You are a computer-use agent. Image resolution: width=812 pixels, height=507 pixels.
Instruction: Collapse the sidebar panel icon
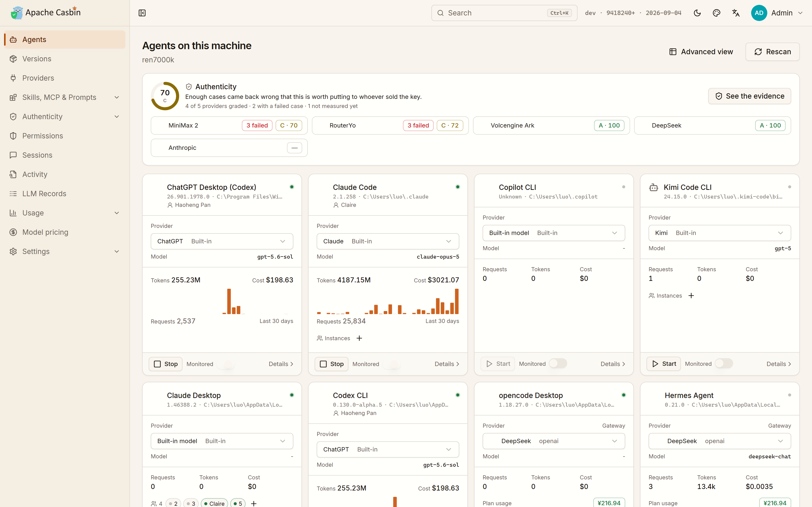tap(142, 13)
